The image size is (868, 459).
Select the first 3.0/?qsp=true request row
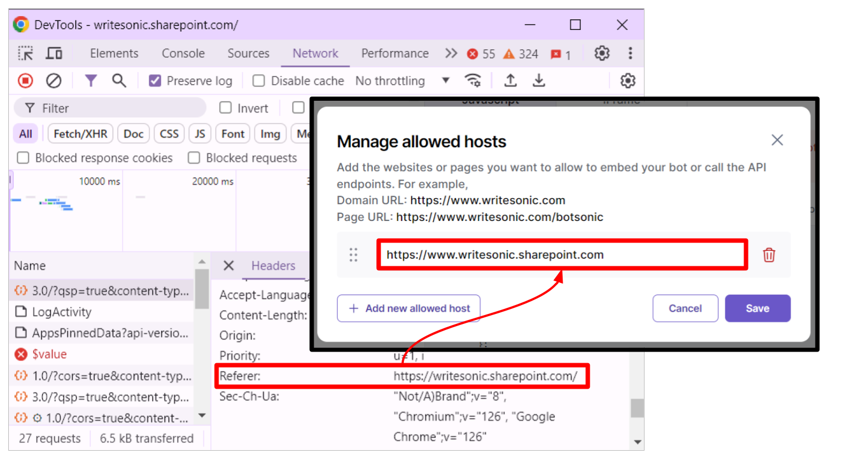click(102, 291)
